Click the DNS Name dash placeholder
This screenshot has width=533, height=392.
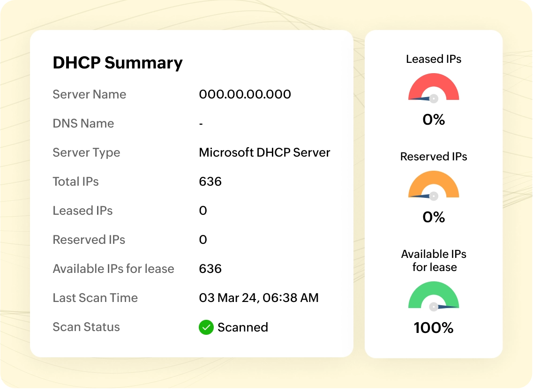pyautogui.click(x=201, y=123)
